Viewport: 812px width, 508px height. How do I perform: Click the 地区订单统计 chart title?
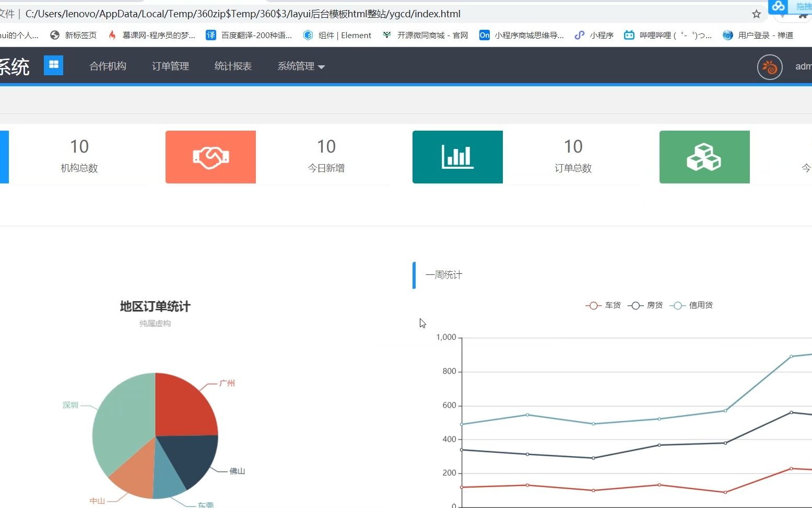pyautogui.click(x=155, y=306)
